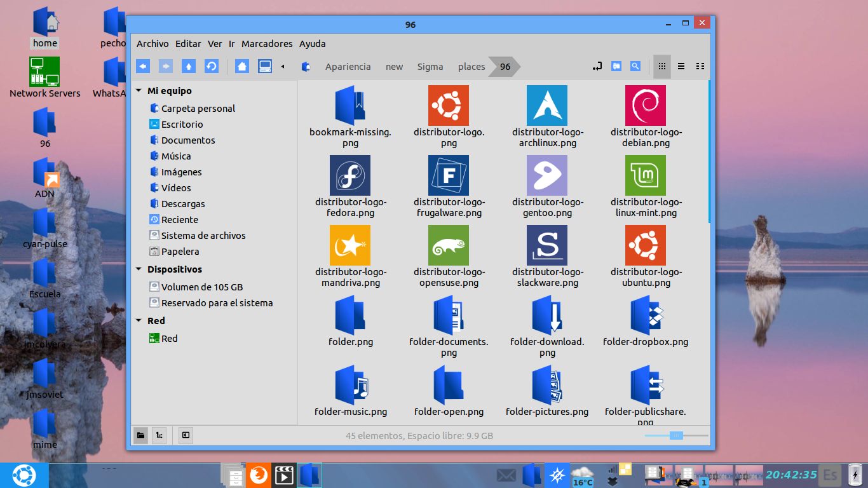Image resolution: width=868 pixels, height=488 pixels.
Task: Reload the current folder view
Action: pyautogui.click(x=211, y=66)
